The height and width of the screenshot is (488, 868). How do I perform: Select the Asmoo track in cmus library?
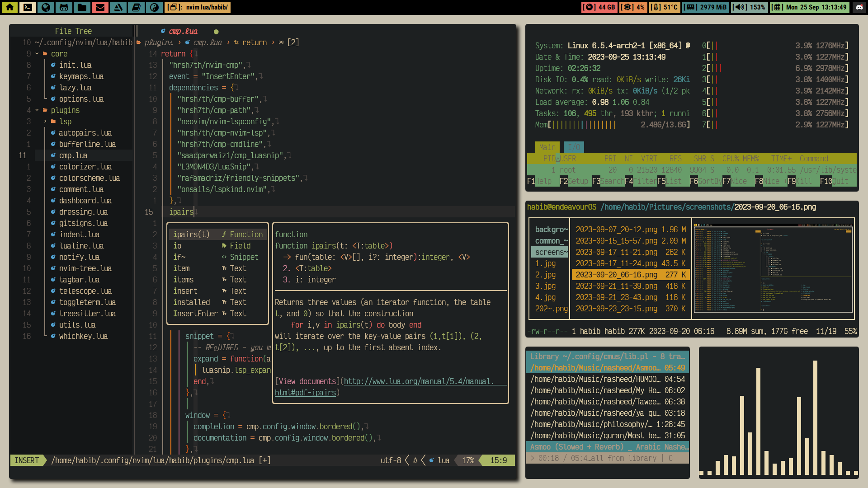coord(607,368)
